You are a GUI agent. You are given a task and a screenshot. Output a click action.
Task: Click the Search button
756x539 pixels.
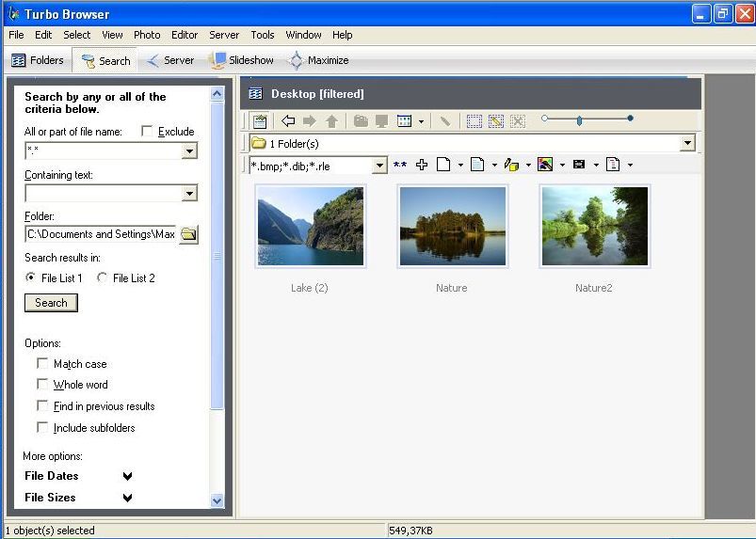51,303
